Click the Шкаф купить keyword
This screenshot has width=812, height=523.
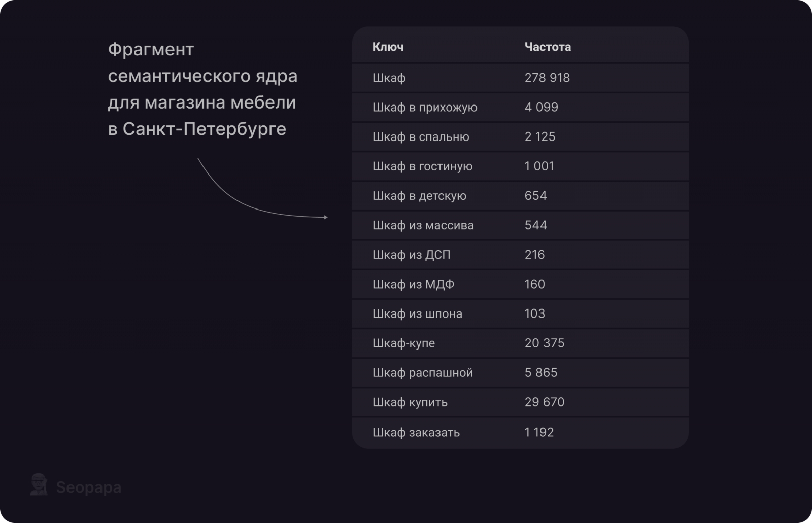tap(410, 402)
